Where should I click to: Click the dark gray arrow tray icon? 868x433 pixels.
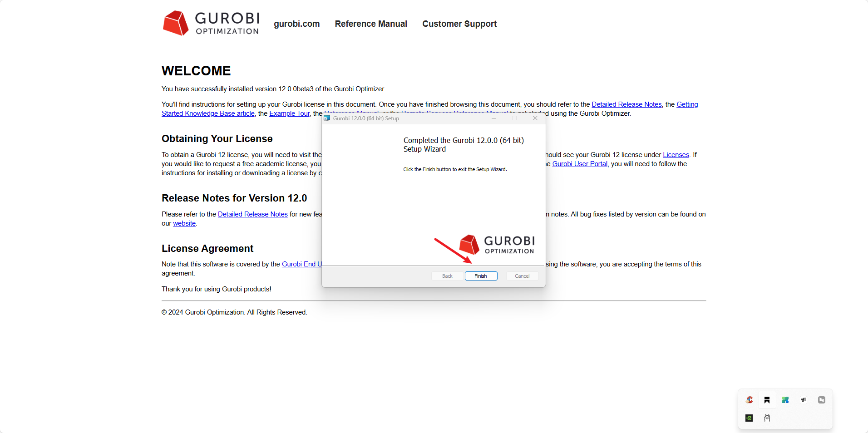click(x=804, y=400)
